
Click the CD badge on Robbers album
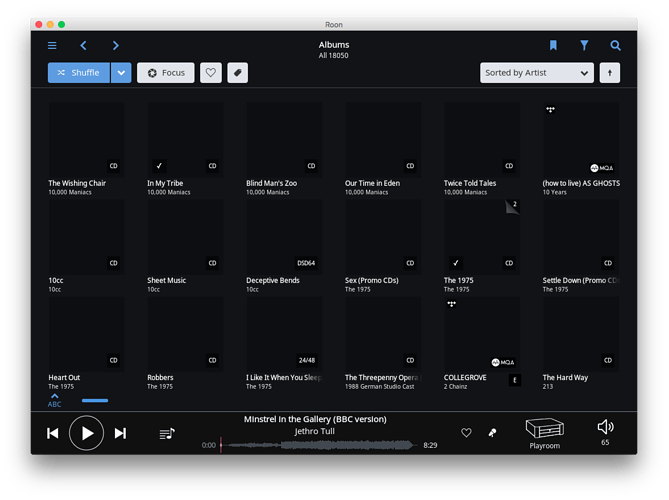click(x=212, y=360)
